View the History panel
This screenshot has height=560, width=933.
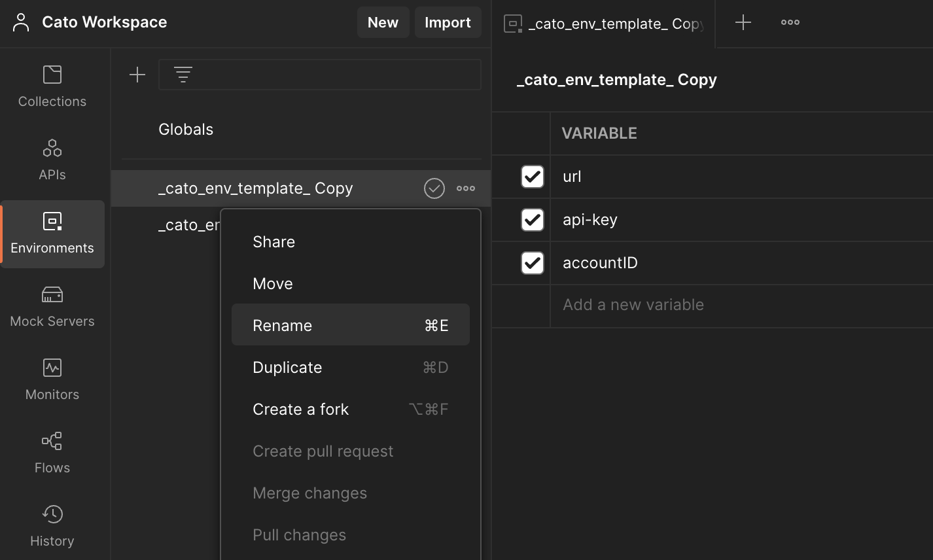(52, 523)
